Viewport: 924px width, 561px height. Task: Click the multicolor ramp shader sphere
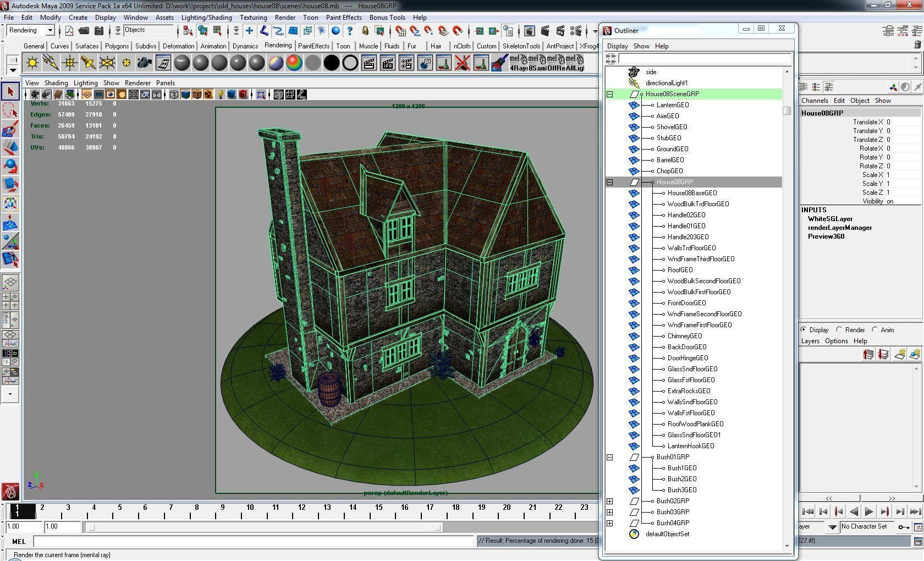tap(294, 63)
